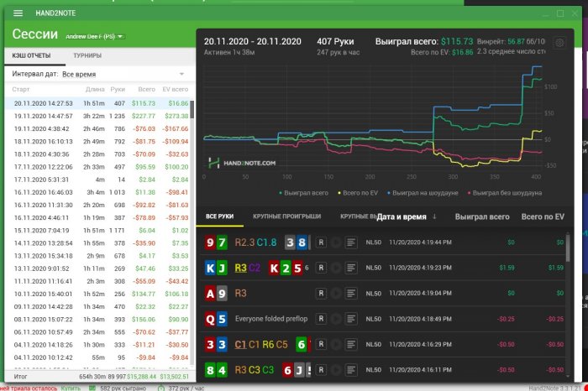
Task: Click the 20.11.2020 - 20.11.2020 date heading
Action: coord(252,42)
